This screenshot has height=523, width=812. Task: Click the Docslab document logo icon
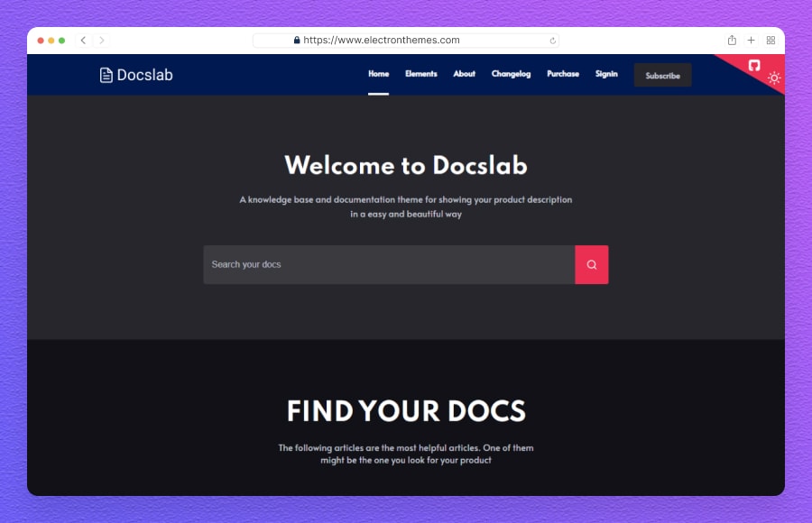coord(106,75)
